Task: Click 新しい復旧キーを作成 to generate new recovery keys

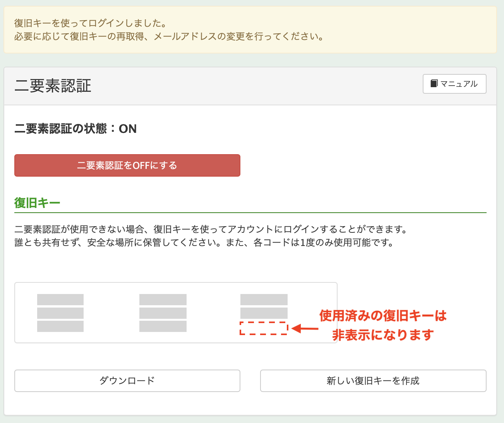Action: [x=373, y=381]
